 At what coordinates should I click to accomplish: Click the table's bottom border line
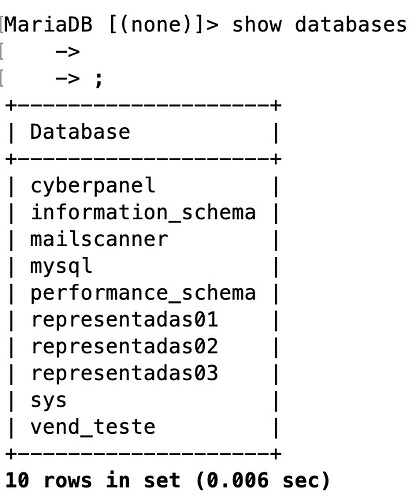[x=143, y=454]
